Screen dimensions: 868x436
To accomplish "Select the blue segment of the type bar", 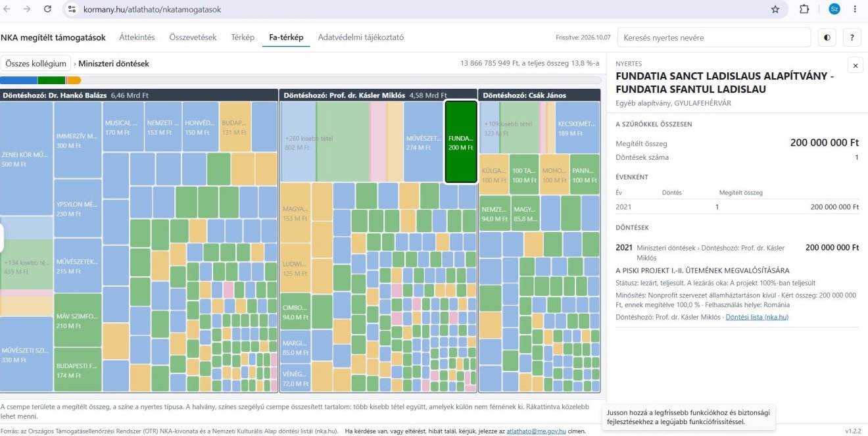I will pos(19,80).
